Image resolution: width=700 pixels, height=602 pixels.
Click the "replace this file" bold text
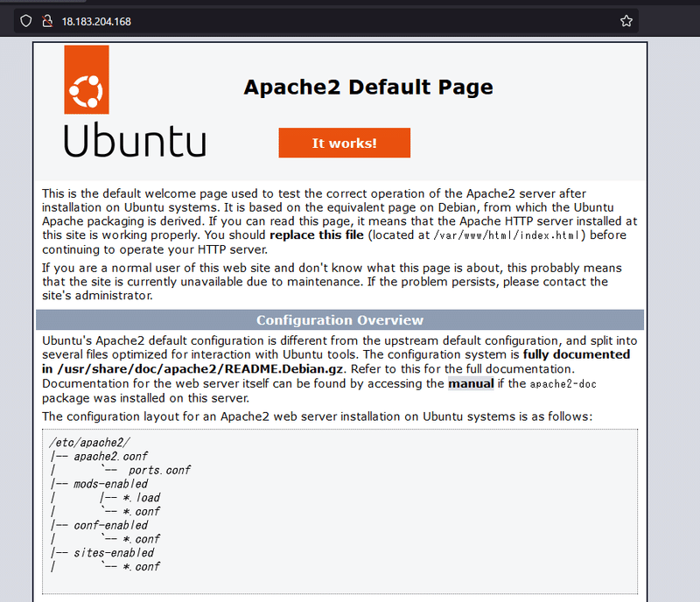317,234
